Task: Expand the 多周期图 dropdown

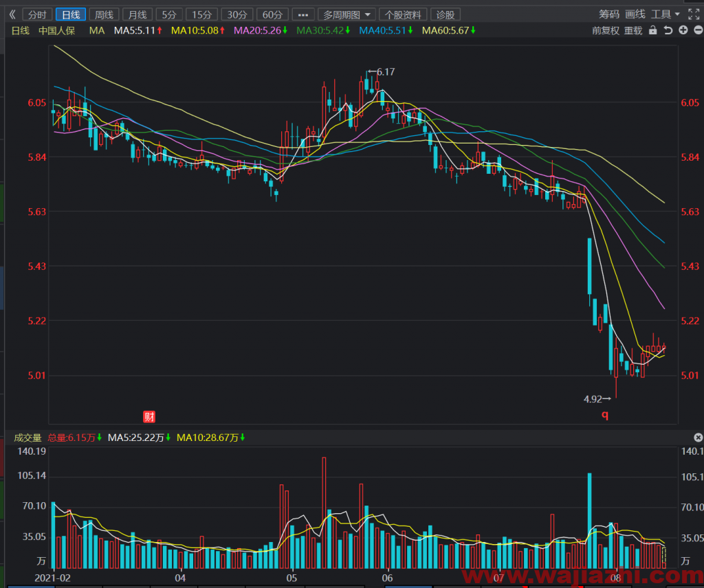Action: 346,15
